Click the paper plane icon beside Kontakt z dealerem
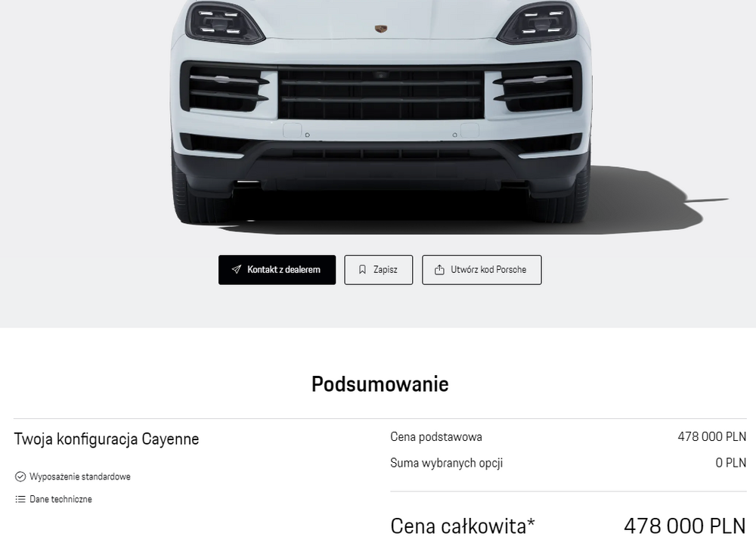The width and height of the screenshot is (756, 549). 236,270
